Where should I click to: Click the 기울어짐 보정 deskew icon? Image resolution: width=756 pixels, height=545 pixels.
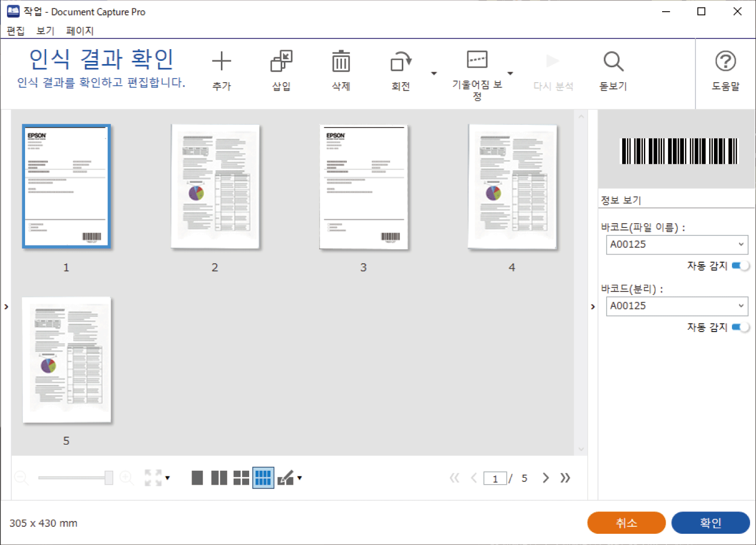click(477, 60)
